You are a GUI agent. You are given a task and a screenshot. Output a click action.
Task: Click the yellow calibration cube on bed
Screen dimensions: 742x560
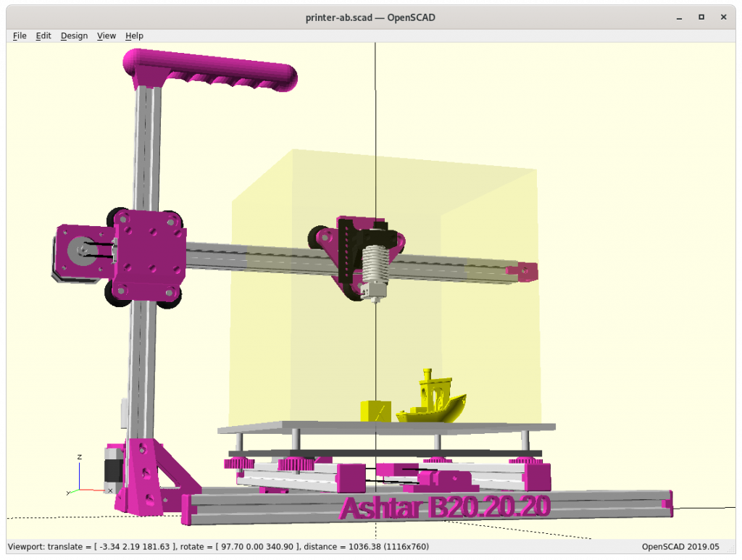[376, 411]
